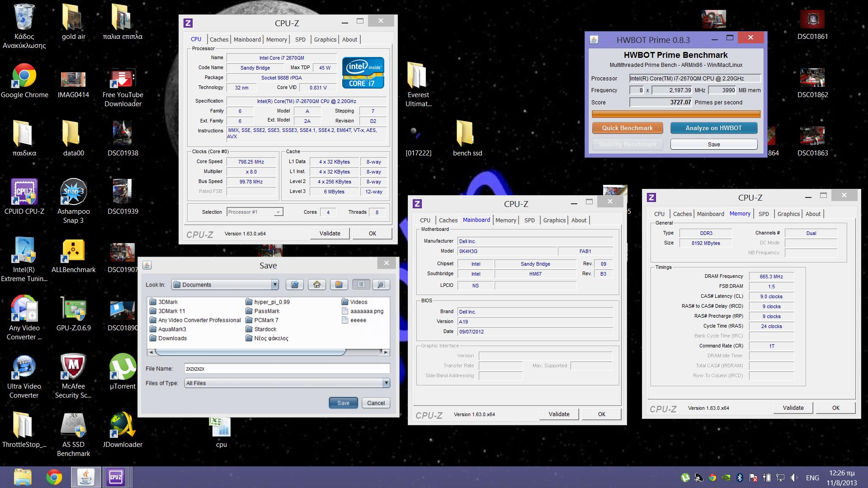Click OK in Mainboard CPU-Z window

pos(601,414)
